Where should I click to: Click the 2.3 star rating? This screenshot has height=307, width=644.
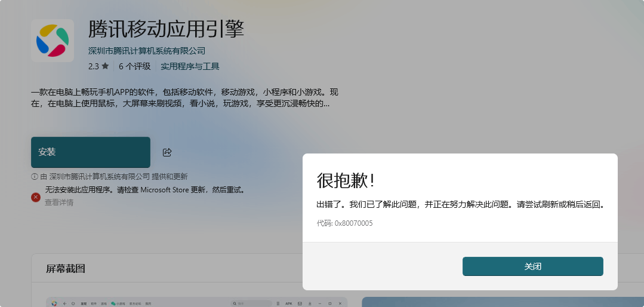coord(98,66)
